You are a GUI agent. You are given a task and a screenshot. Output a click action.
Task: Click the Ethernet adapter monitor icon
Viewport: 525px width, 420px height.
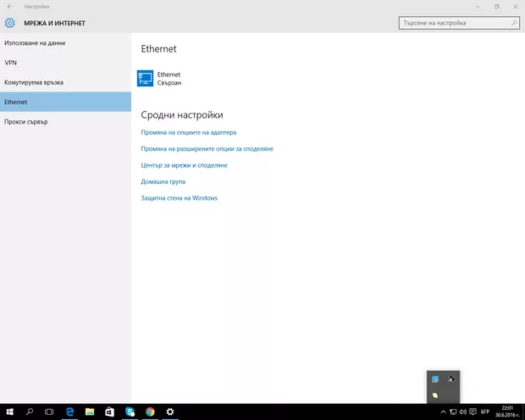tap(146, 79)
